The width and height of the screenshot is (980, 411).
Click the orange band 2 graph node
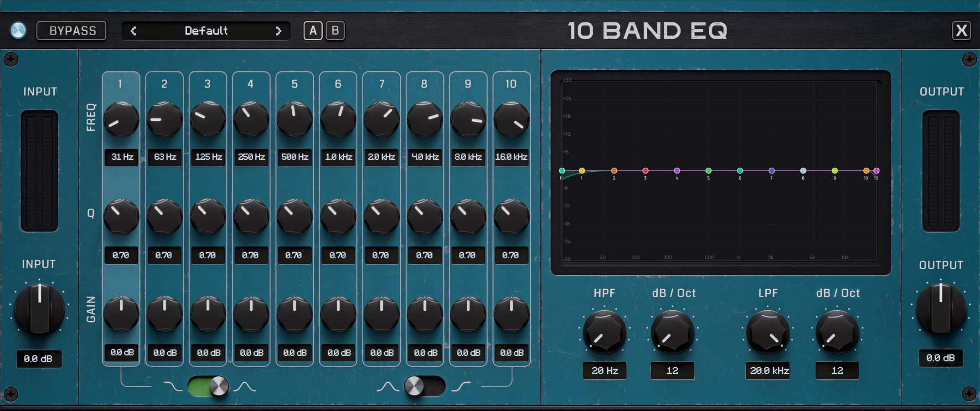tap(614, 171)
